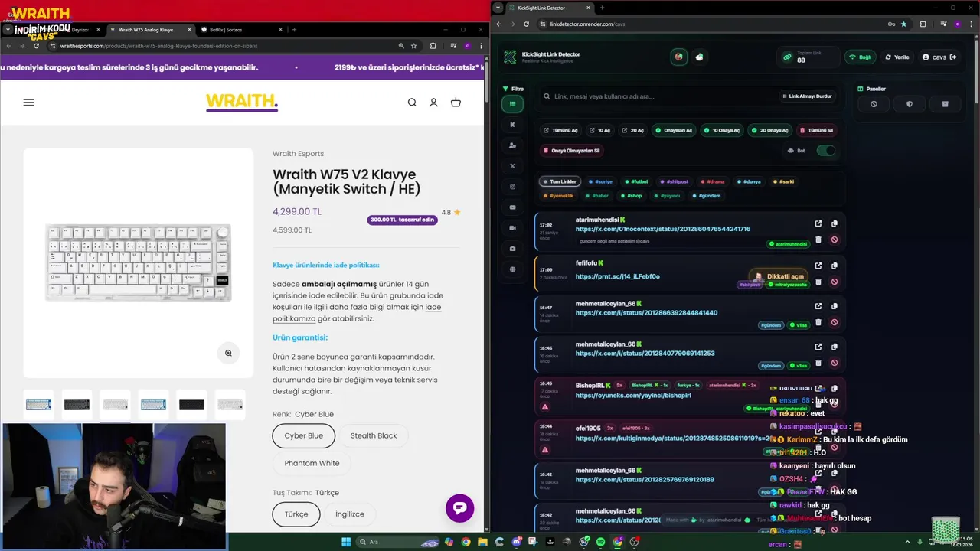Open the tab search dropdown in KickSight browser
This screenshot has width=980, height=551.
[498, 8]
